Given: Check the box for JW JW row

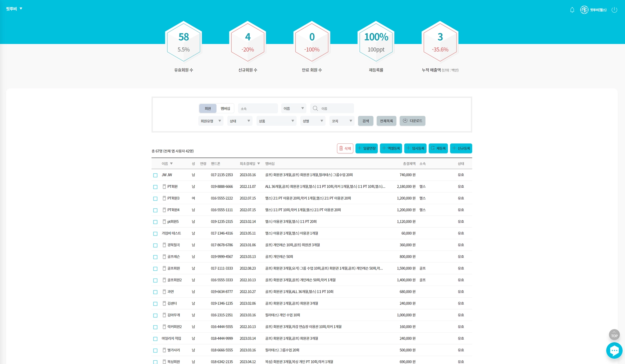Looking at the screenshot, I should coord(155,175).
